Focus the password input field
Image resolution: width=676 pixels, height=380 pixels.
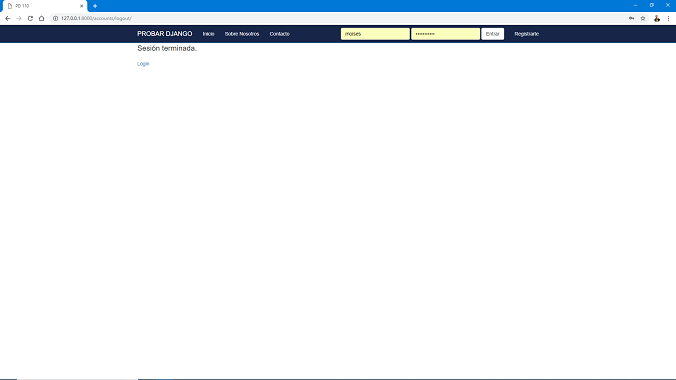click(445, 34)
